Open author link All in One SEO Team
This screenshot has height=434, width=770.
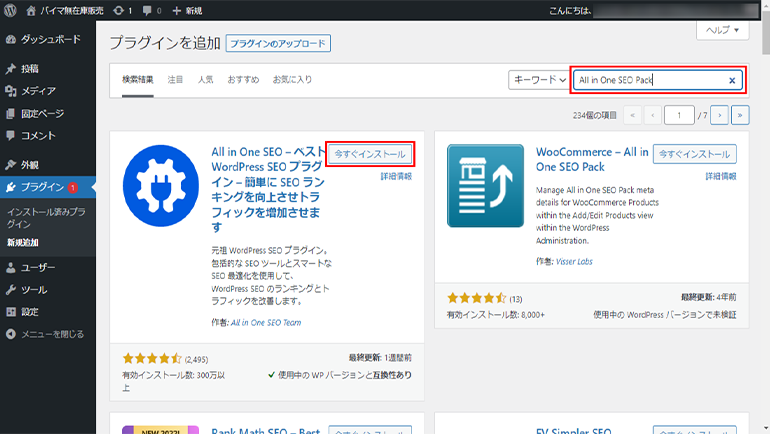point(266,323)
